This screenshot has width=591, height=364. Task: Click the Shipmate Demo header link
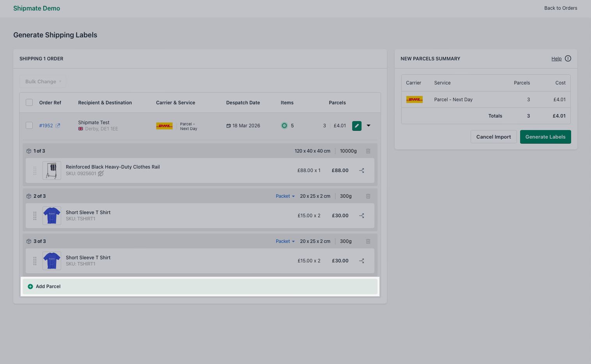pyautogui.click(x=37, y=8)
